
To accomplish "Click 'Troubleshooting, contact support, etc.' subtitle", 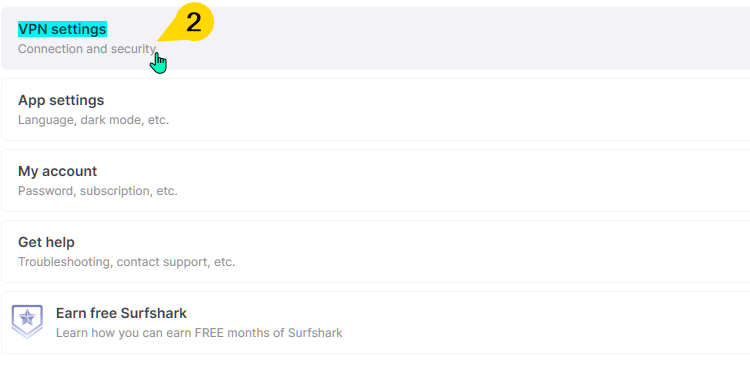I will click(127, 262).
